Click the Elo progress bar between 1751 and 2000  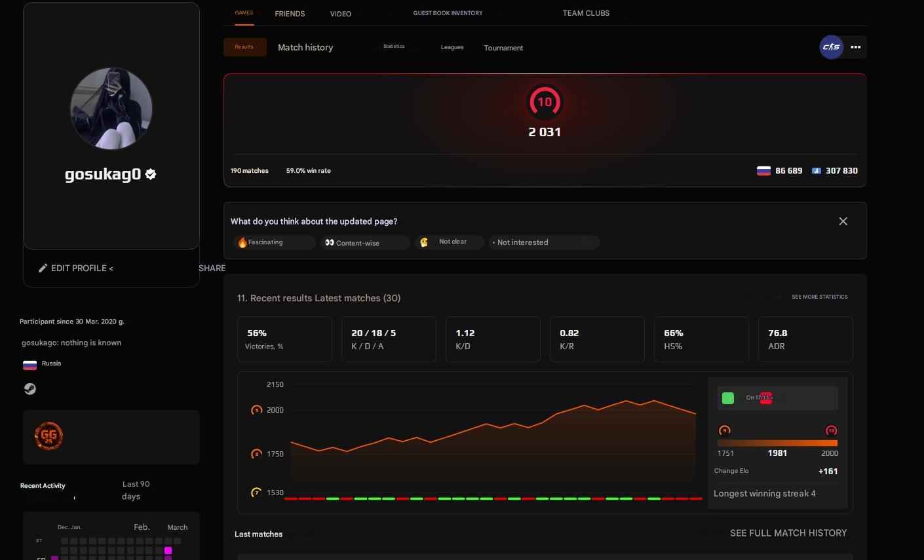click(777, 443)
